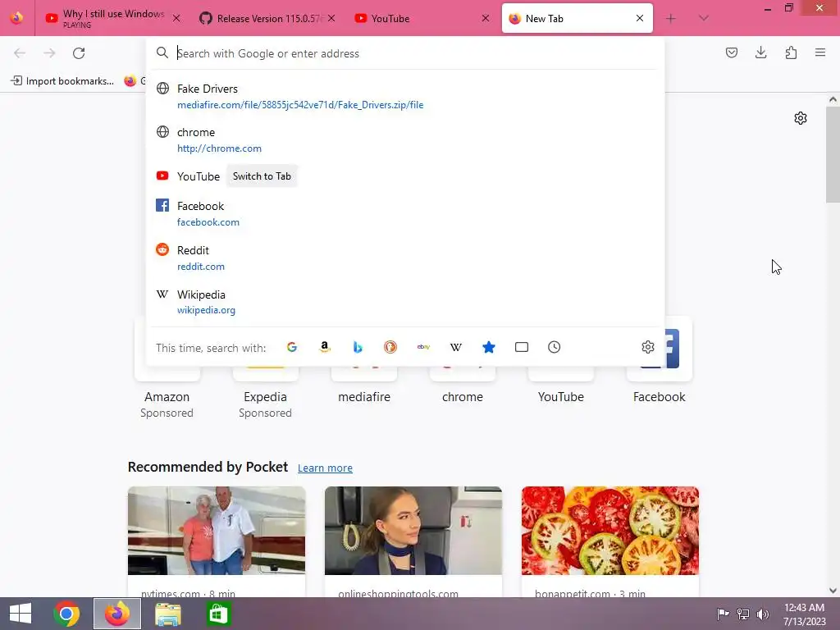Screen dimensions: 840x630
Task: Close the New Tab tab
Action: click(x=640, y=18)
